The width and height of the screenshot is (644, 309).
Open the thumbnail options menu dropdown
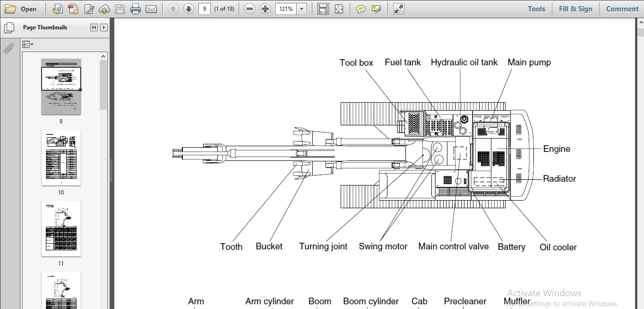tap(28, 44)
